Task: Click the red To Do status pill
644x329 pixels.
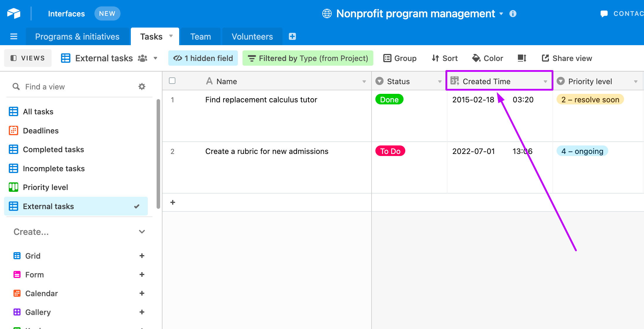Action: pos(390,151)
